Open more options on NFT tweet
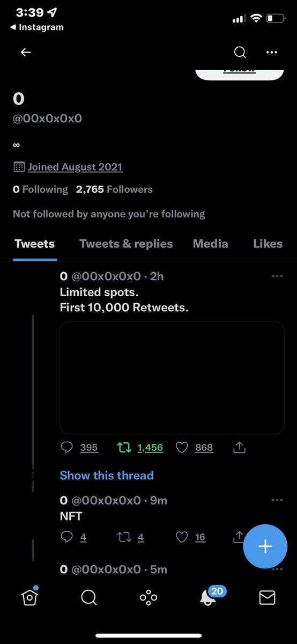Screen dimensions: 297x644 (277, 500)
